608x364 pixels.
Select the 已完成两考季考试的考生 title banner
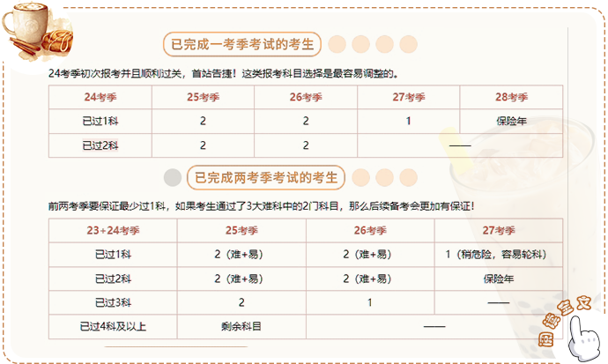pyautogui.click(x=266, y=177)
